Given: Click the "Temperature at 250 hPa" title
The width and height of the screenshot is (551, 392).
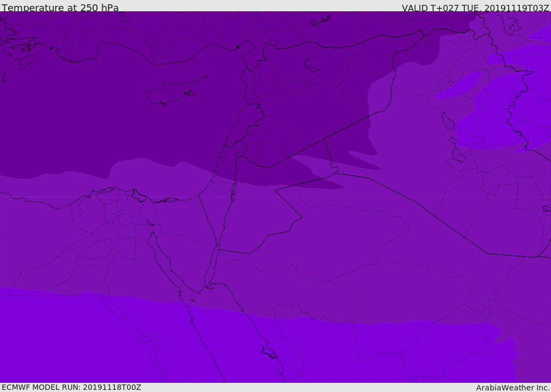Looking at the screenshot, I should tap(60, 8).
